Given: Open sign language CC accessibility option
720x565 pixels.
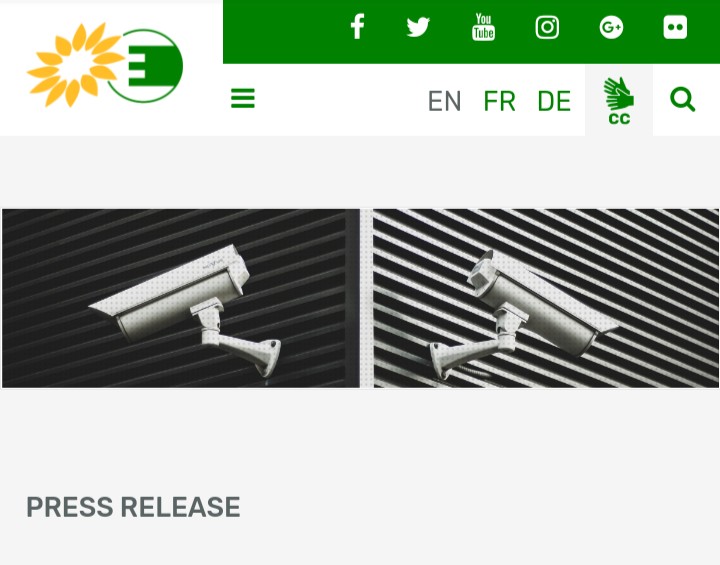Looking at the screenshot, I should [x=619, y=100].
